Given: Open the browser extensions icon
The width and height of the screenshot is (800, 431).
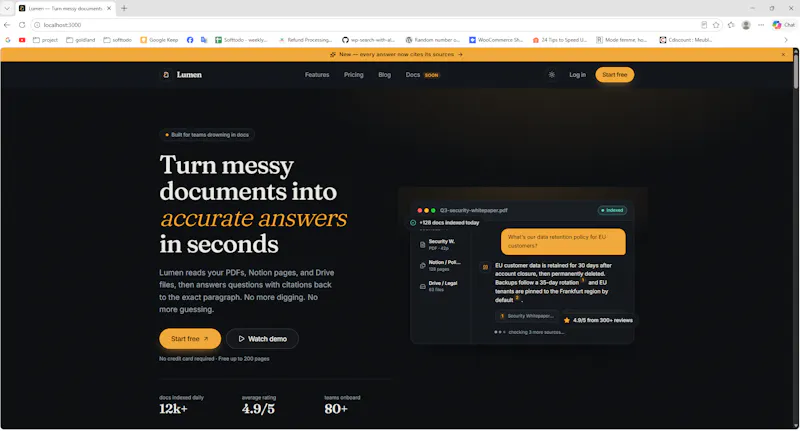Looking at the screenshot, I should [731, 25].
